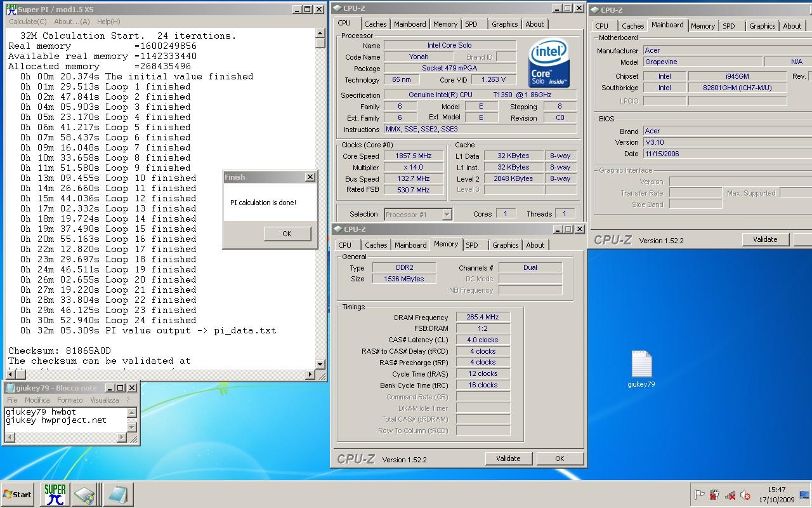The height and width of the screenshot is (508, 812).
Task: Open Visualizza menu in Notepad
Action: click(104, 400)
